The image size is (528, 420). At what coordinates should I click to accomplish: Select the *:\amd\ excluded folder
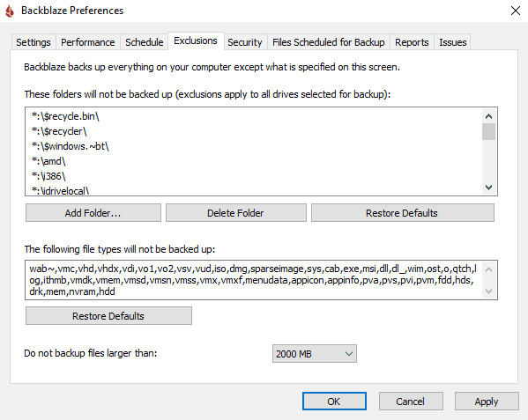click(x=48, y=161)
